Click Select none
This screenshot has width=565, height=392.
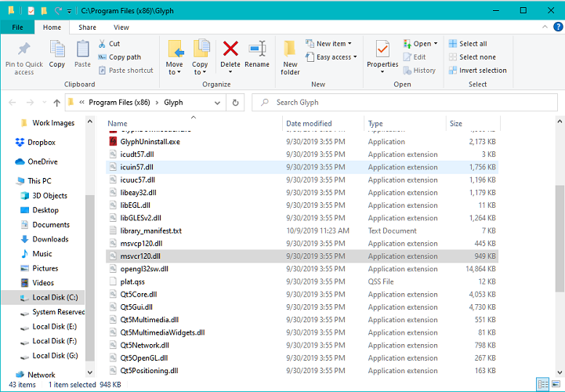click(x=472, y=57)
